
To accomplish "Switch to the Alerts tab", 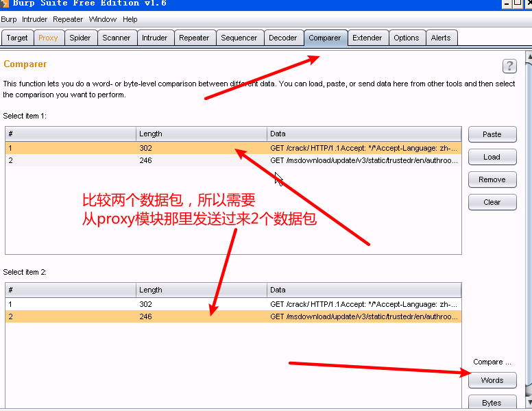I will point(441,38).
